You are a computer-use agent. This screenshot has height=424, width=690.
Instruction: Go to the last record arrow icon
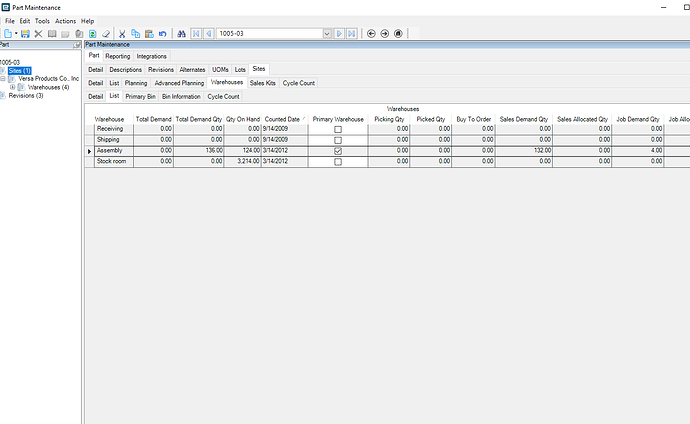click(x=350, y=33)
